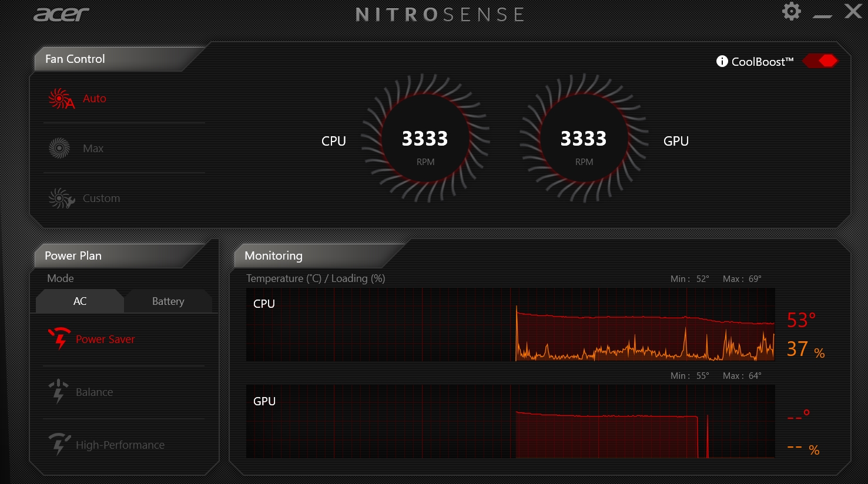
Task: Click the GPU monitoring graph
Action: (510, 422)
